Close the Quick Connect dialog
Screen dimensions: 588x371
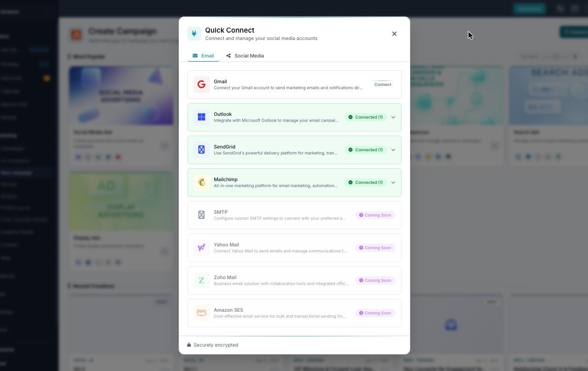point(394,34)
